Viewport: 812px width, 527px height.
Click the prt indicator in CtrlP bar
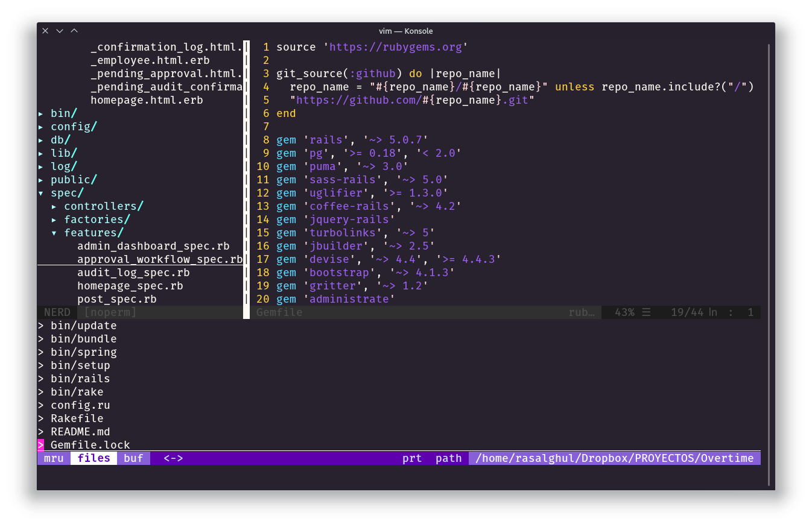(412, 458)
